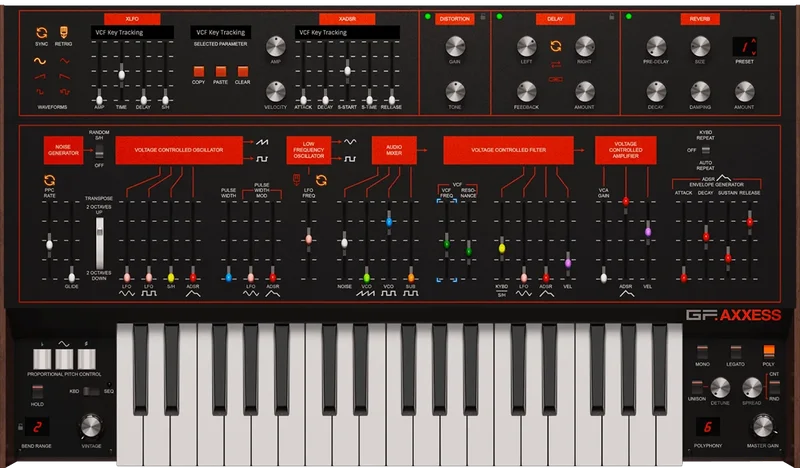Screen dimensions: 800x468
Task: Click the Distortion section lock icon
Action: 483,17
